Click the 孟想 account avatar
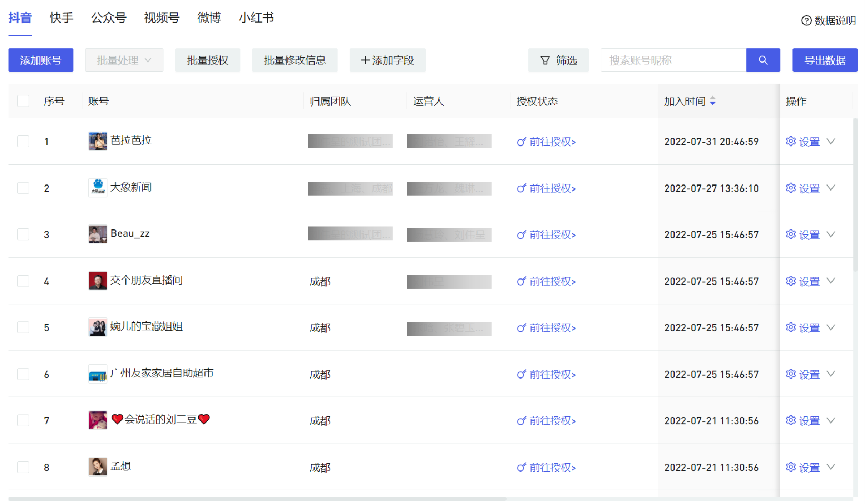Viewport: 865px width, 504px height. 98,466
